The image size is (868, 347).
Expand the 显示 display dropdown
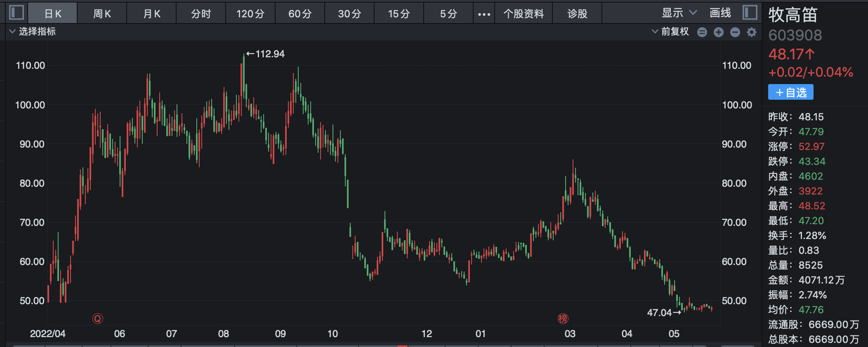click(679, 13)
